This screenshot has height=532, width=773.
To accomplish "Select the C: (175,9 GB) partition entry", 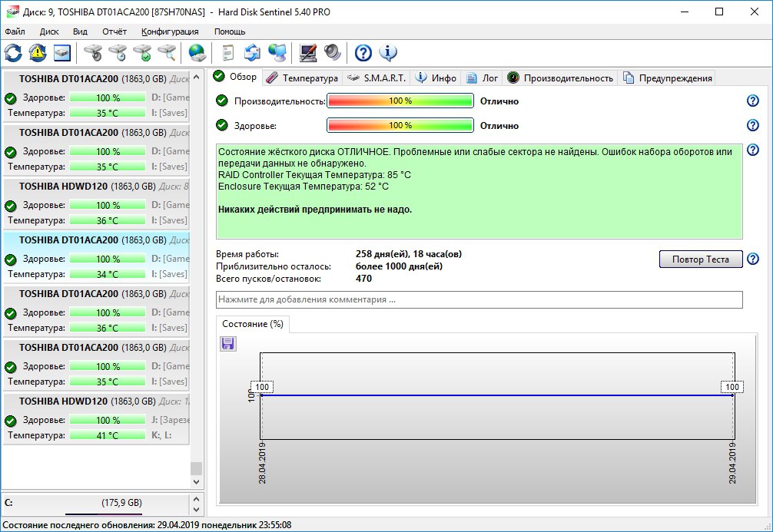I will (x=95, y=503).
